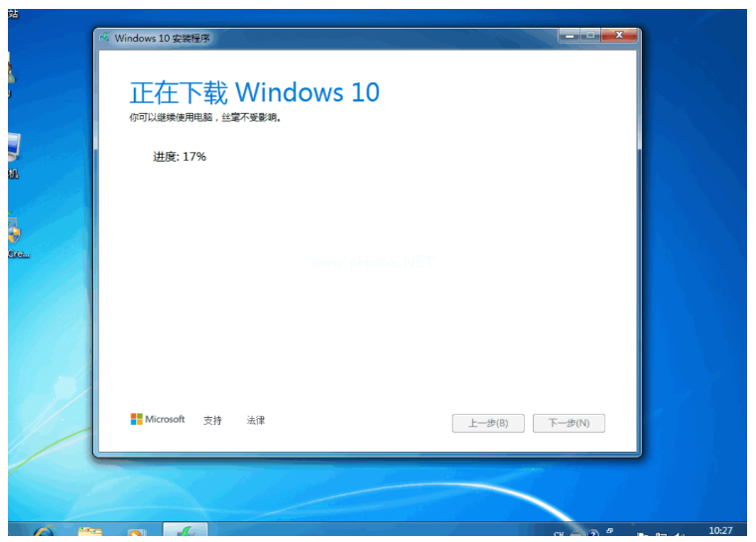Image resolution: width=756 pixels, height=542 pixels.
Task: Click the 进度: 17% progress text
Action: tap(180, 157)
